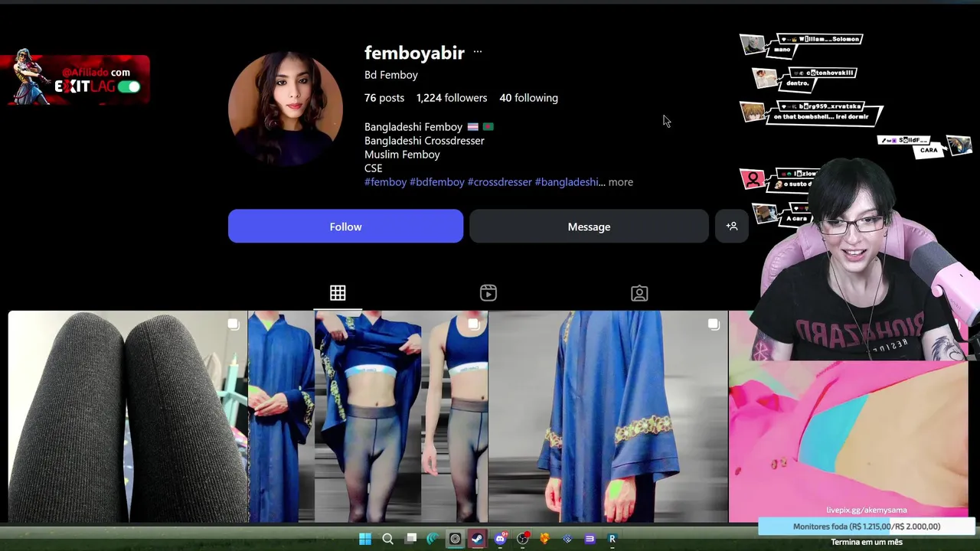Click the blue Follow button

[x=345, y=227]
